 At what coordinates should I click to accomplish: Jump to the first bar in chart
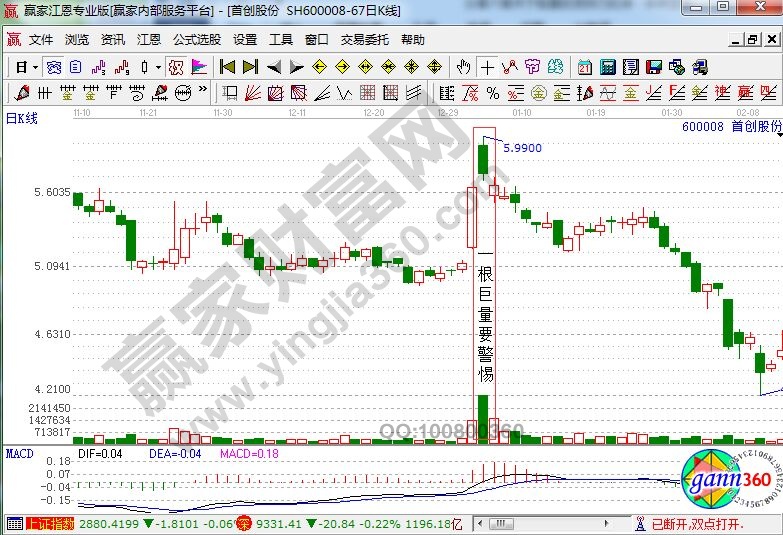point(227,67)
